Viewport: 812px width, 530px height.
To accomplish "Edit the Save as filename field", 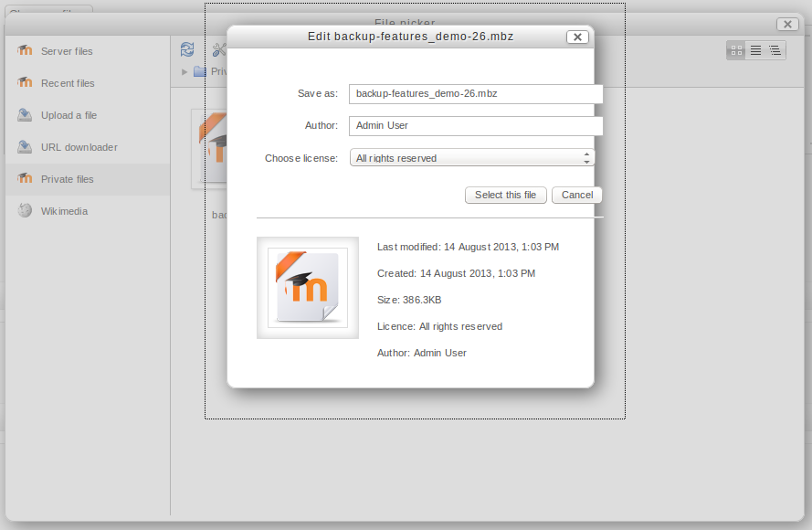I will [x=475, y=94].
